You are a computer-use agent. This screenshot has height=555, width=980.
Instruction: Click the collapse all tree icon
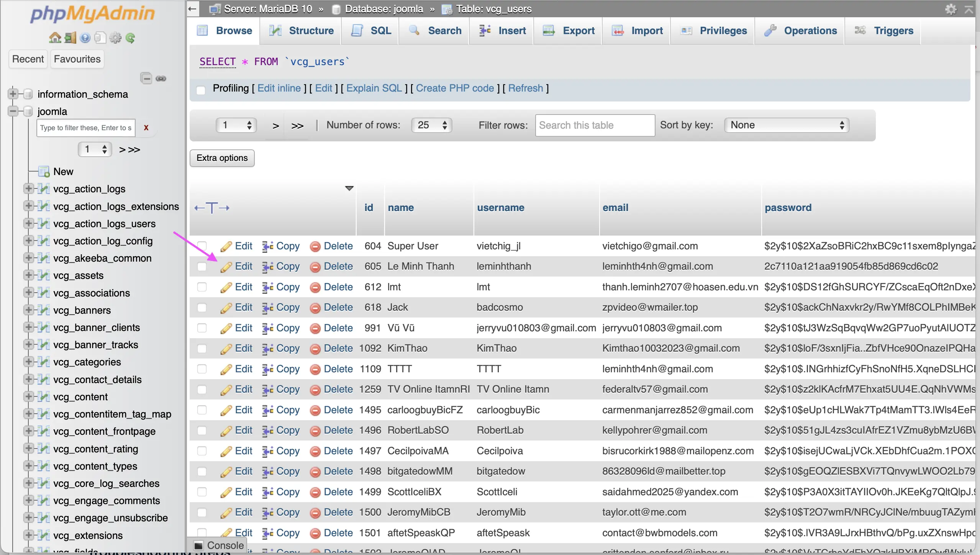point(146,79)
